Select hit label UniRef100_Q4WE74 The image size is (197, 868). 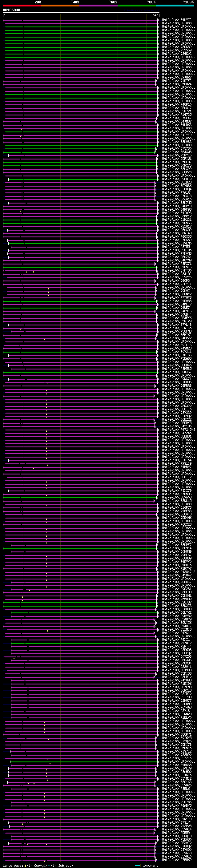tap(177, 308)
